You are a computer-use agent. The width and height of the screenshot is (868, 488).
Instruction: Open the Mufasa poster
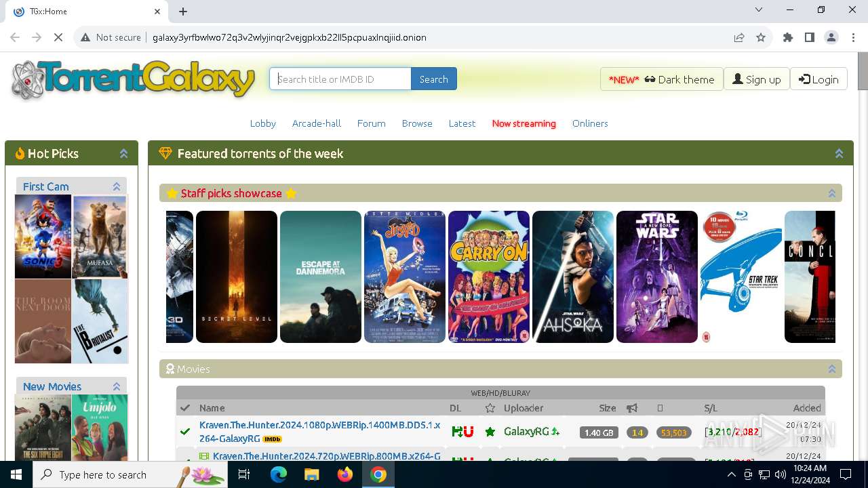[100, 237]
